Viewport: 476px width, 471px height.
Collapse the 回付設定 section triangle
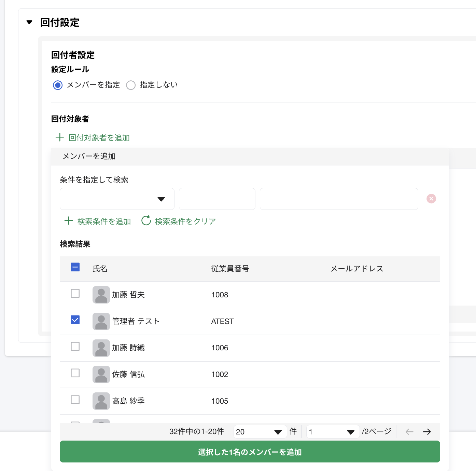tap(29, 23)
